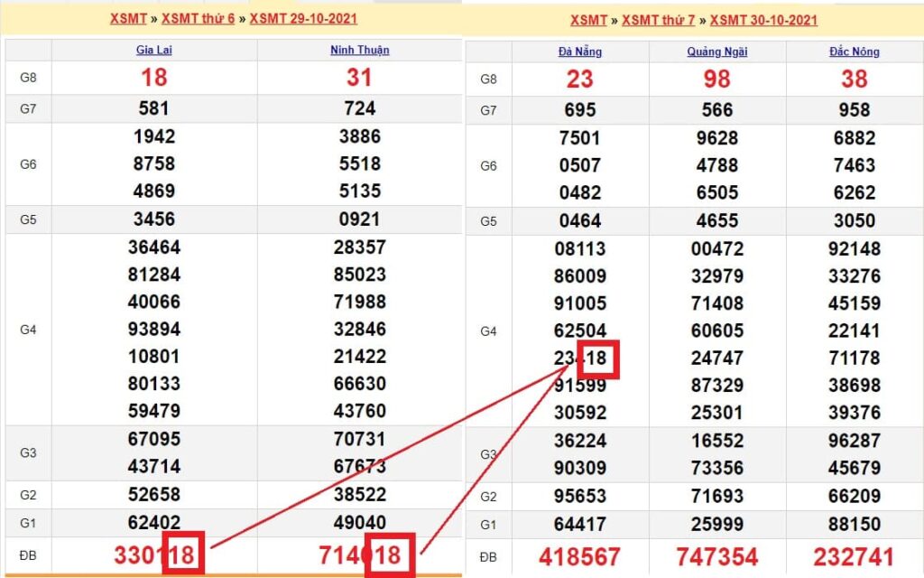Open the XSMT 29-10-2021 link

(x=303, y=18)
